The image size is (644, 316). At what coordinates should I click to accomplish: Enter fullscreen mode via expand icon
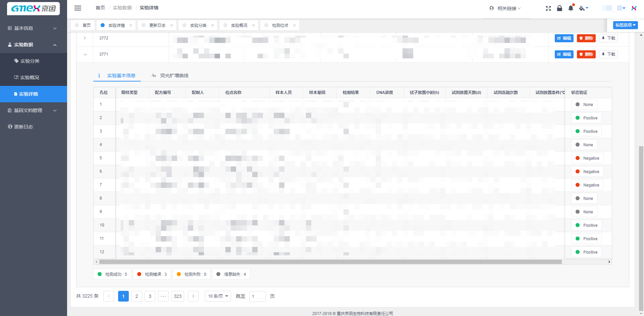click(x=548, y=8)
